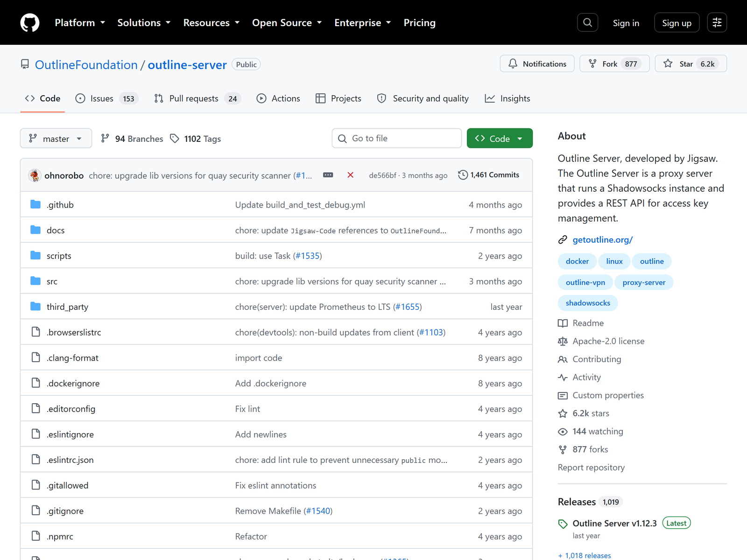
Task: Switch to the Actions tab
Action: click(x=279, y=98)
